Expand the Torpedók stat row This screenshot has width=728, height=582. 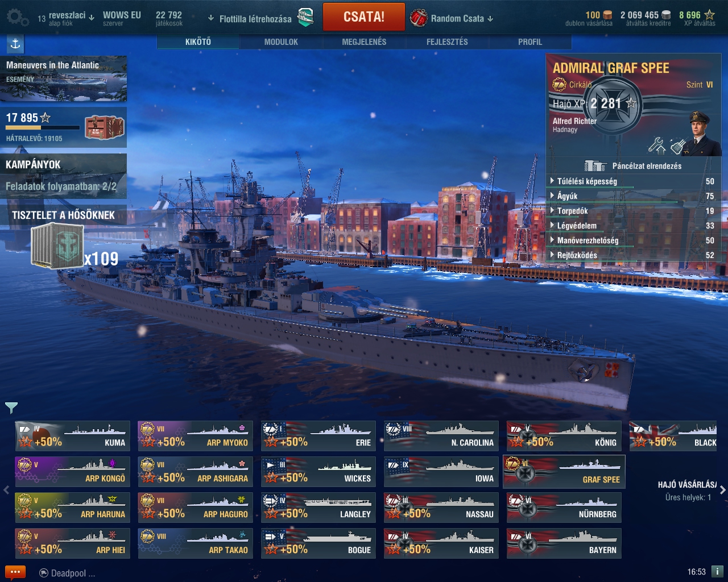coord(631,211)
